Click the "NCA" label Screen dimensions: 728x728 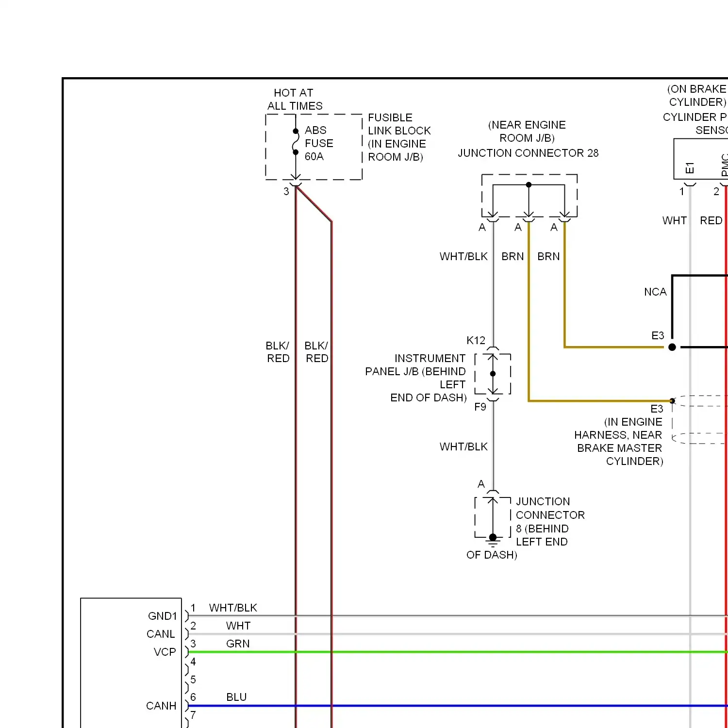655,292
